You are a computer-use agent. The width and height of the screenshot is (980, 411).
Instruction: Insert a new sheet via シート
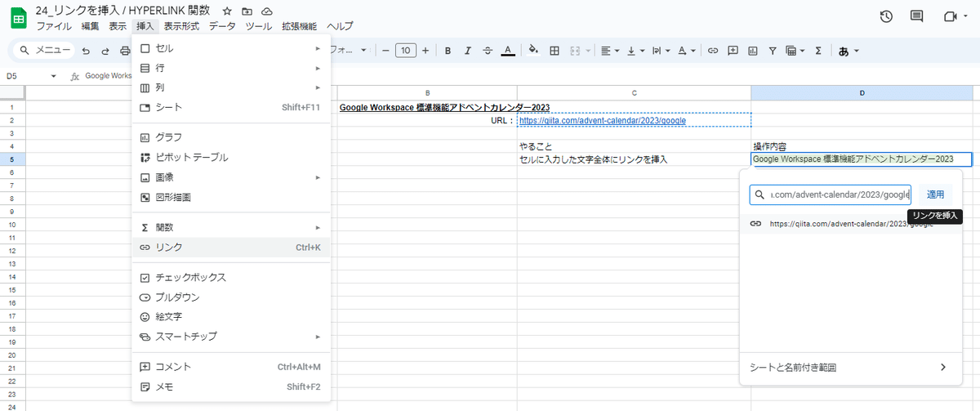pyautogui.click(x=231, y=107)
